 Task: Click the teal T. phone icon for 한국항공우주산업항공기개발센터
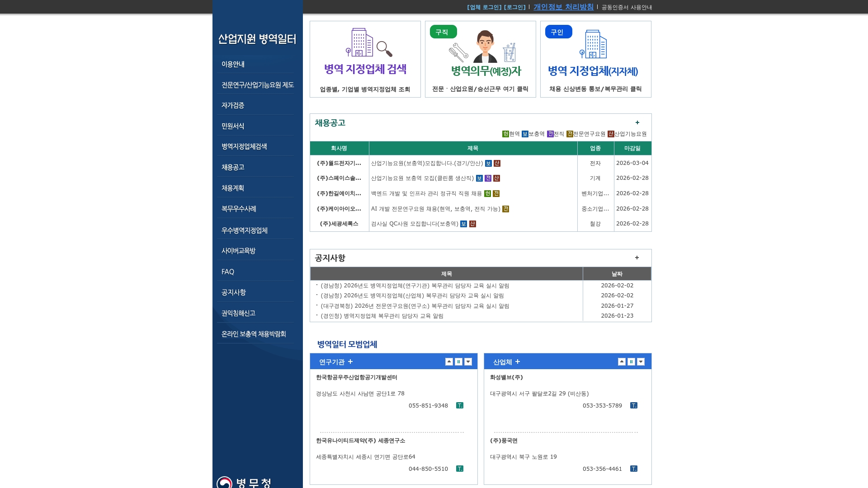pyautogui.click(x=460, y=405)
